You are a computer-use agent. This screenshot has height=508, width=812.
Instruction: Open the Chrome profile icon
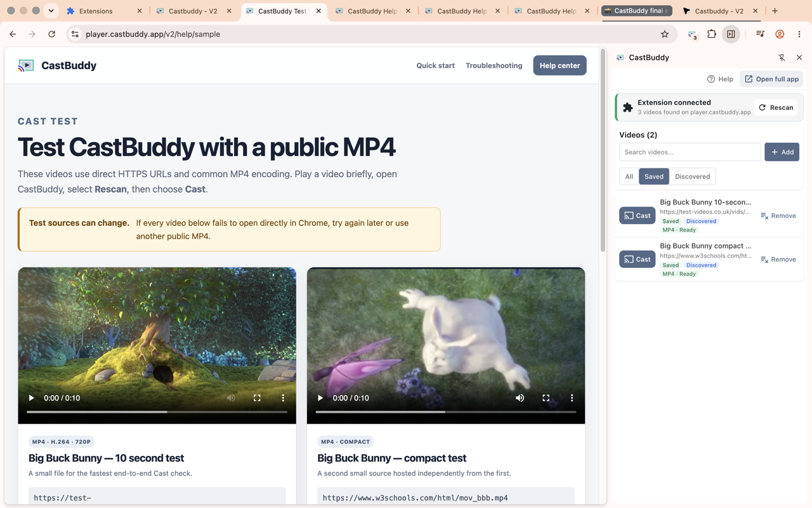(x=780, y=34)
